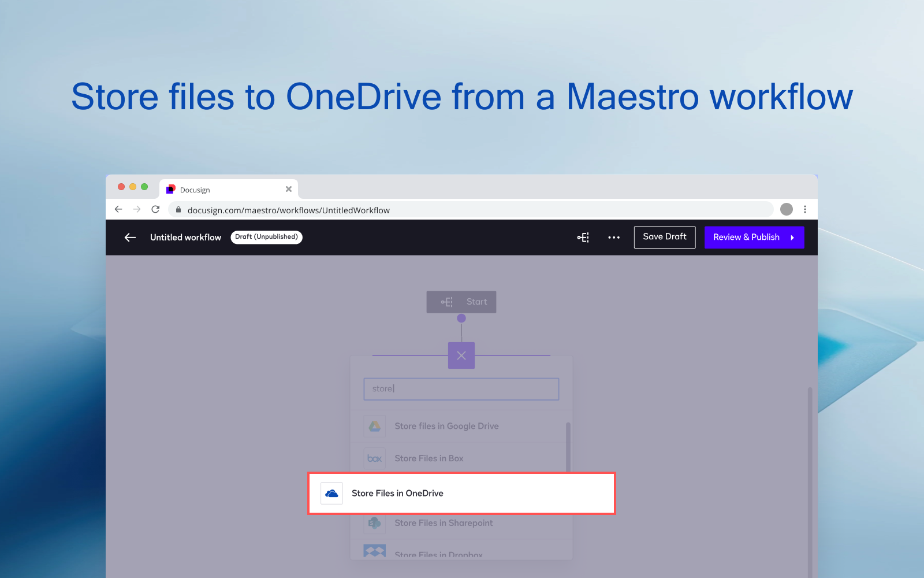924x578 pixels.
Task: Click the Box logo icon
Action: (375, 458)
